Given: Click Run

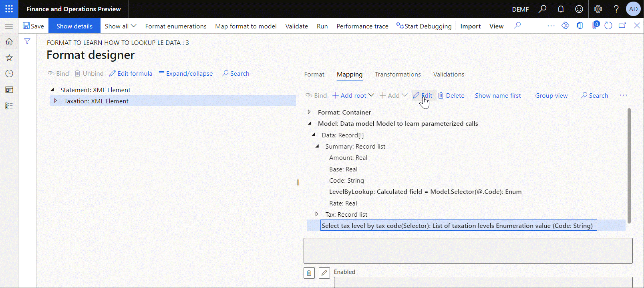Looking at the screenshot, I should (322, 26).
